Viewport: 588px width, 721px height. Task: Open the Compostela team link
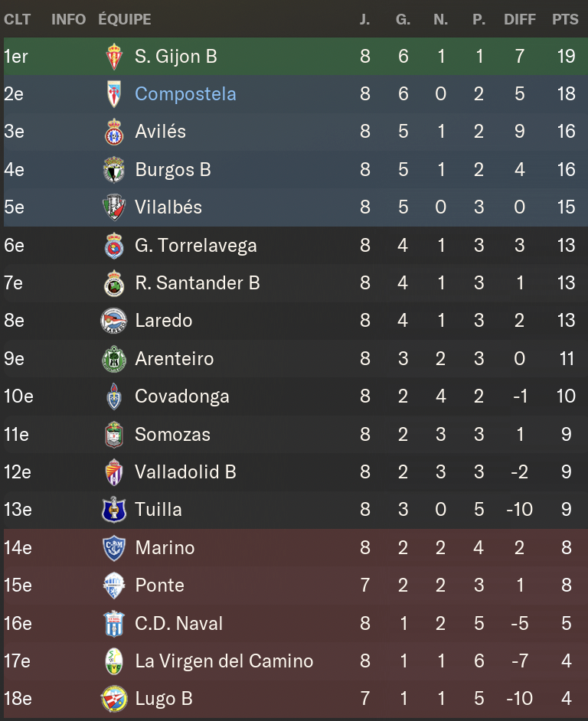(185, 94)
